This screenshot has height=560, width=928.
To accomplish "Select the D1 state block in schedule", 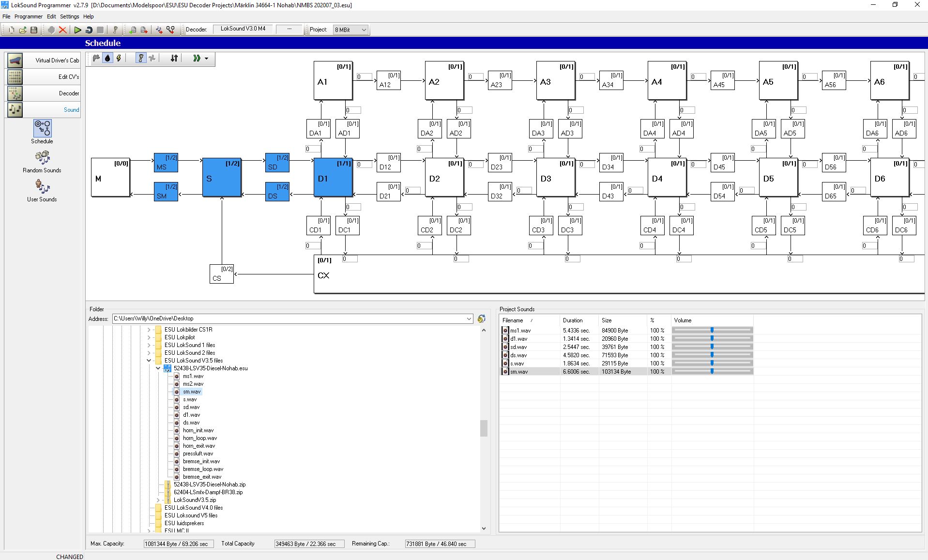I will point(333,177).
